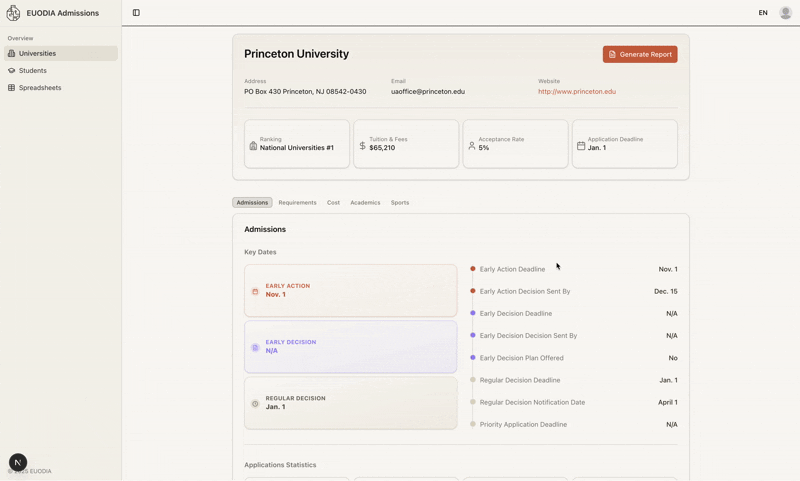Screen dimensions: 800x481
Task: Click the Ranking building icon
Action: pos(253,146)
